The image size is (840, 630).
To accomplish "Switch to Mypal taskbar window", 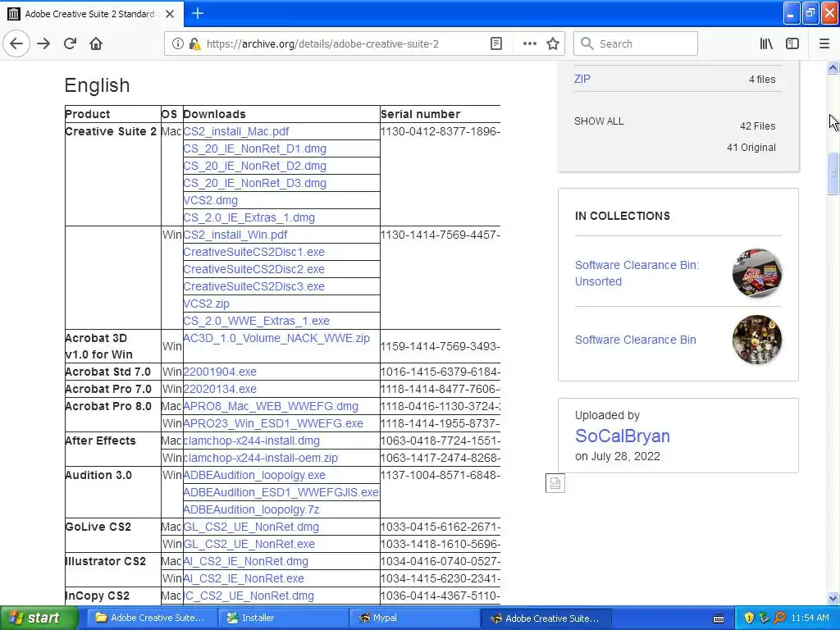I will tap(413, 618).
